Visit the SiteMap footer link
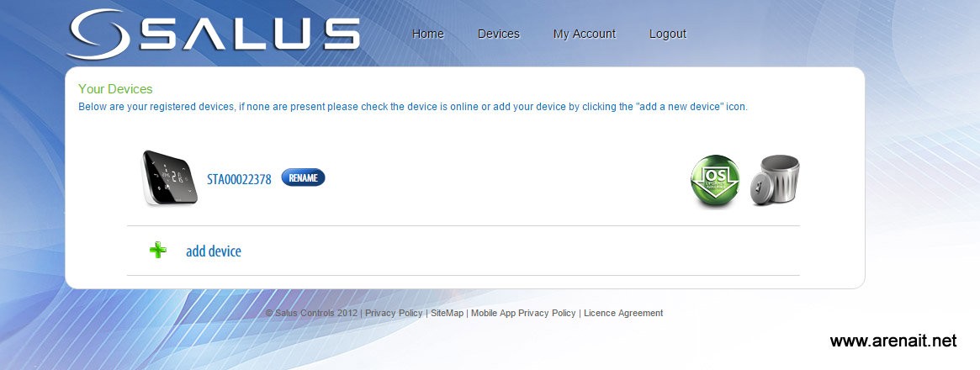The image size is (980, 370). click(447, 313)
